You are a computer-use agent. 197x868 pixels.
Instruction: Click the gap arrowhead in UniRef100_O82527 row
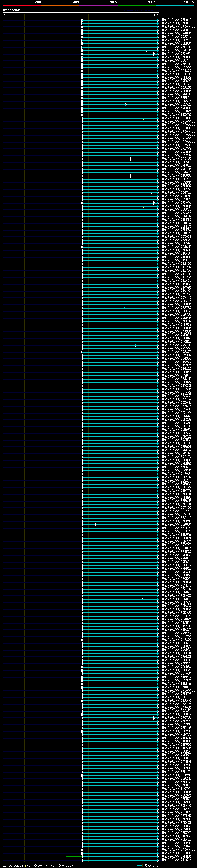click(x=126, y=105)
